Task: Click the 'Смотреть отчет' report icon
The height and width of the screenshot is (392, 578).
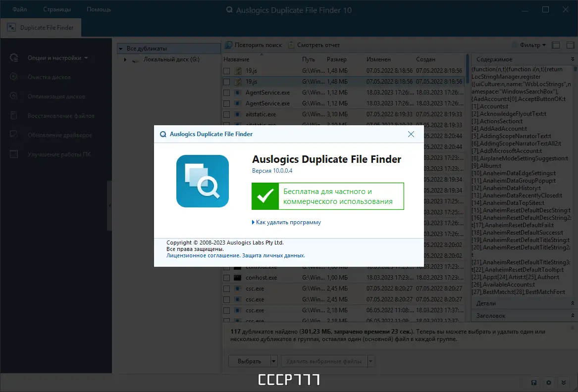Action: [291, 45]
